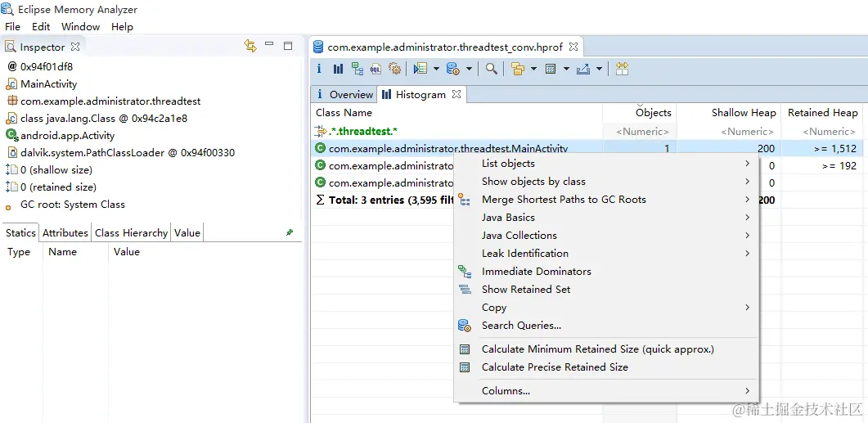This screenshot has height=423, width=868.
Task: Click the calculate retained size calculator icon
Action: coord(551,69)
